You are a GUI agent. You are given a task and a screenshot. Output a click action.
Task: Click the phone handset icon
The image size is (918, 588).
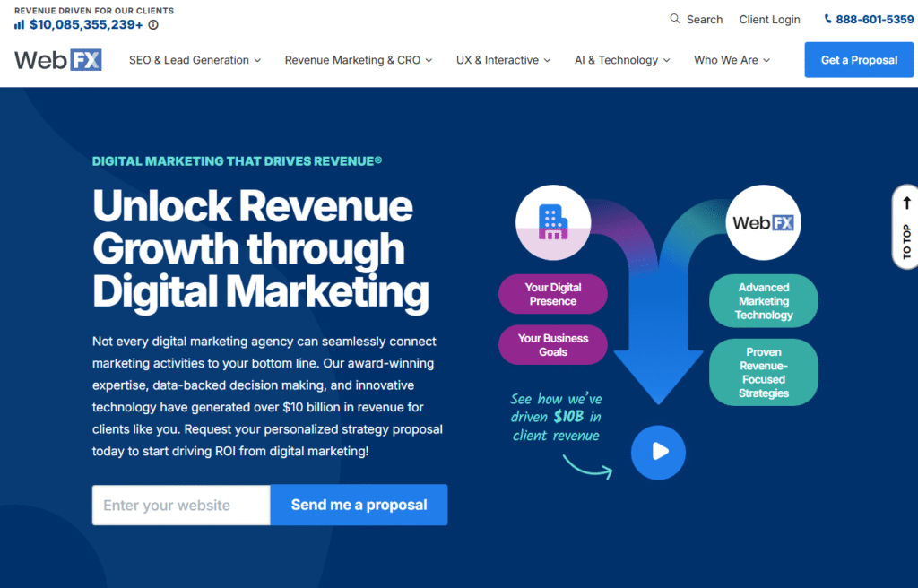(827, 19)
